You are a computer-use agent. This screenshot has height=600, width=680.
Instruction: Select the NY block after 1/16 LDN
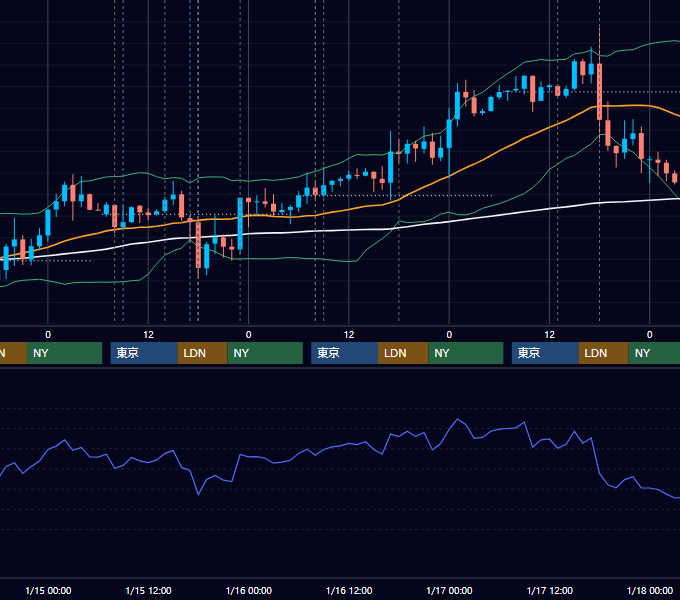coord(466,353)
